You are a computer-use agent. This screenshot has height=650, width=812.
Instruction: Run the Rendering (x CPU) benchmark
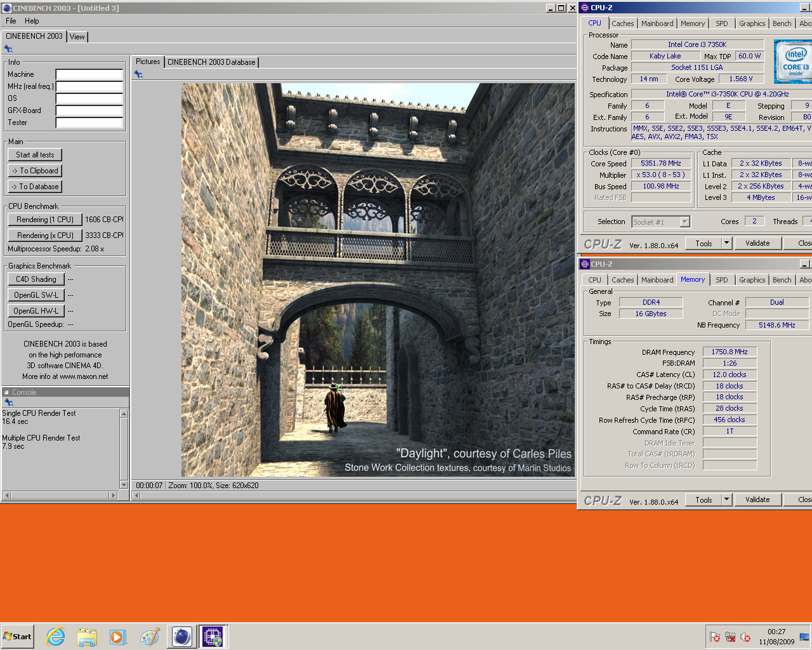coord(45,235)
